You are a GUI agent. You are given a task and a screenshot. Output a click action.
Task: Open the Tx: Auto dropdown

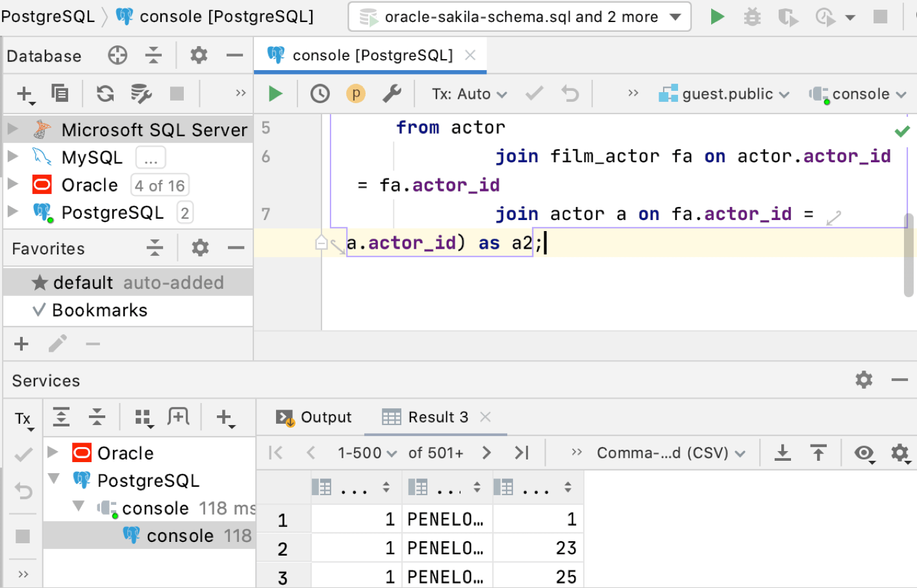pos(469,94)
